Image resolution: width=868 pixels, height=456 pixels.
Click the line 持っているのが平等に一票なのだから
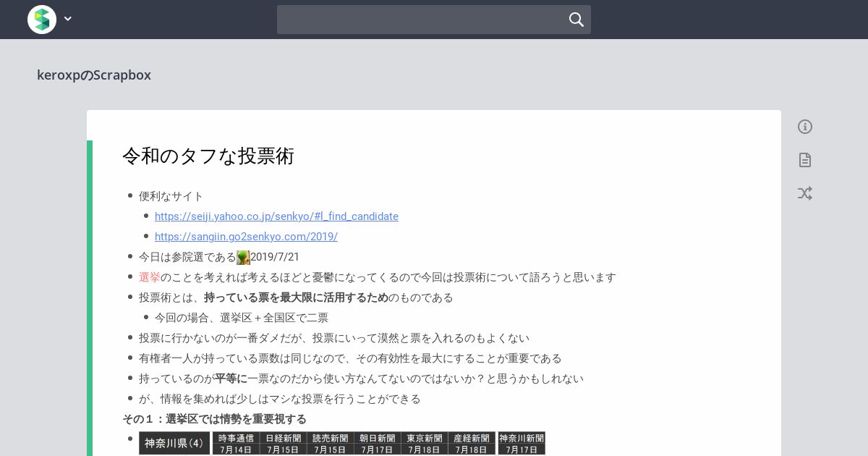click(361, 379)
